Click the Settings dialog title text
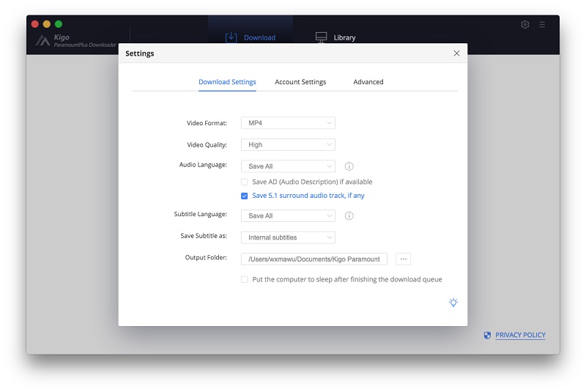The height and width of the screenshot is (392, 586). click(x=140, y=53)
